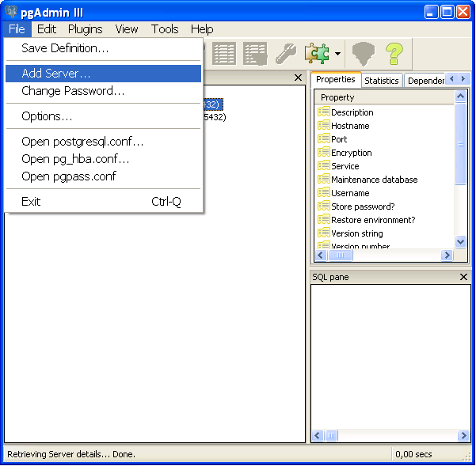Switch to the Statistics tab
476x466 pixels.
(x=381, y=81)
